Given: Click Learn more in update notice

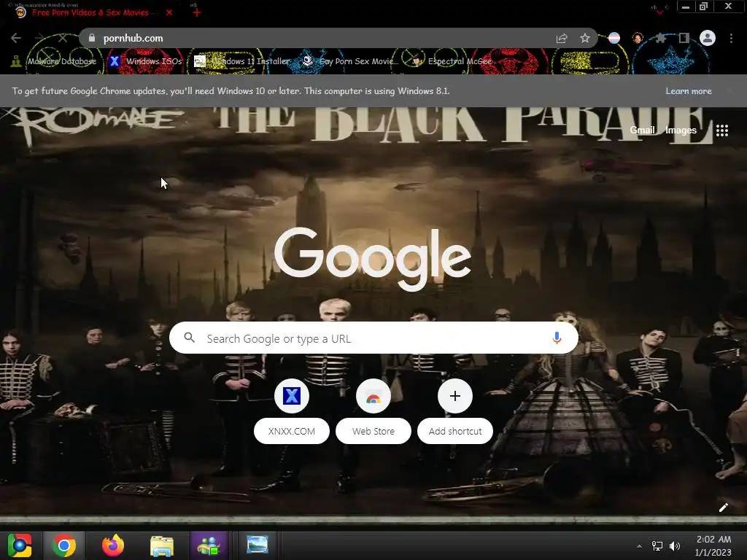Looking at the screenshot, I should (x=689, y=91).
